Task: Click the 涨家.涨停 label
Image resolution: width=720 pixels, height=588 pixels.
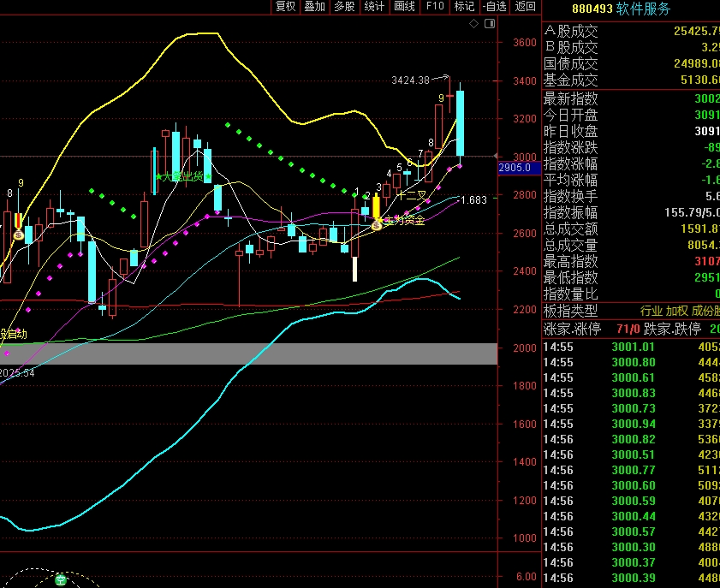Action: (x=572, y=329)
